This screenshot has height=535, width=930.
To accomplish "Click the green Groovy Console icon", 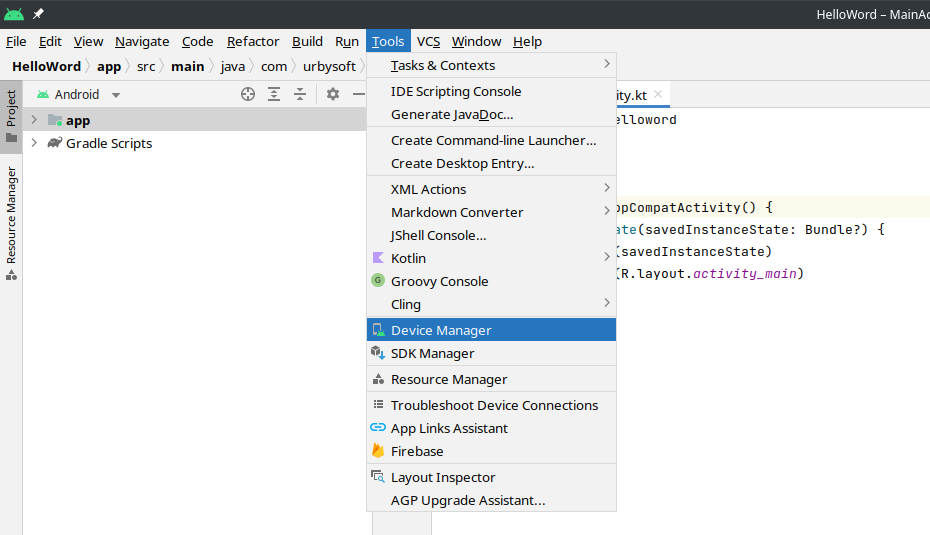I will [378, 281].
